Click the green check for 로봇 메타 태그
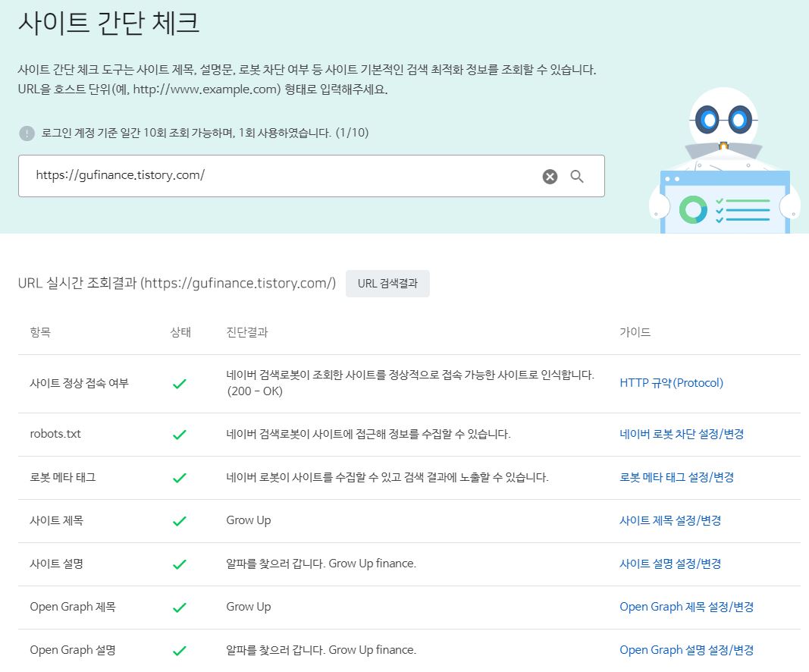Screen dimensions: 809x672 180,478
